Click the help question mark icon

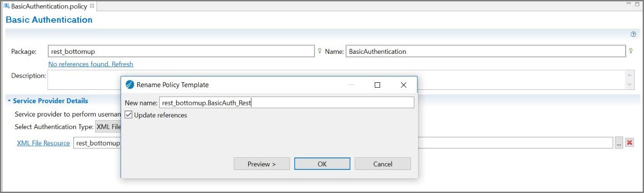pos(633,34)
